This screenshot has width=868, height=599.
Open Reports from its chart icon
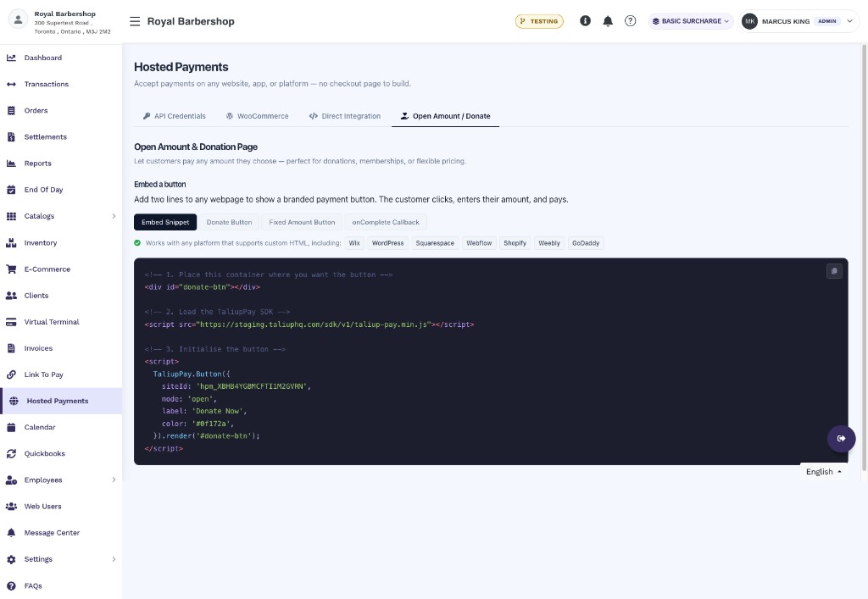(11, 164)
